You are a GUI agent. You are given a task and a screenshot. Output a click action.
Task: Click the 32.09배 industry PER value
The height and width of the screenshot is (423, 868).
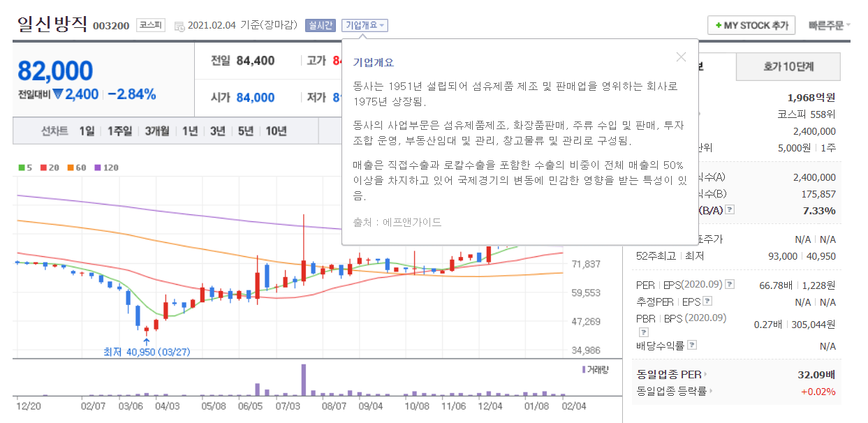(816, 375)
